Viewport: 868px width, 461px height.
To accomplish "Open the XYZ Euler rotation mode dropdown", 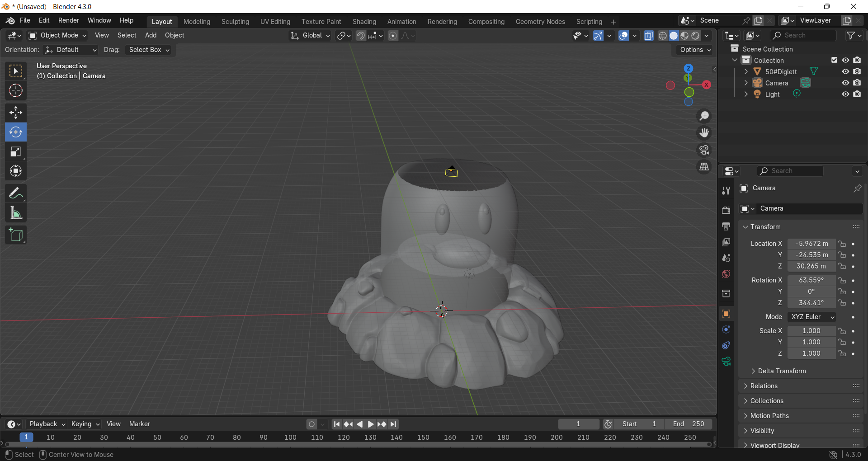I will tap(811, 317).
